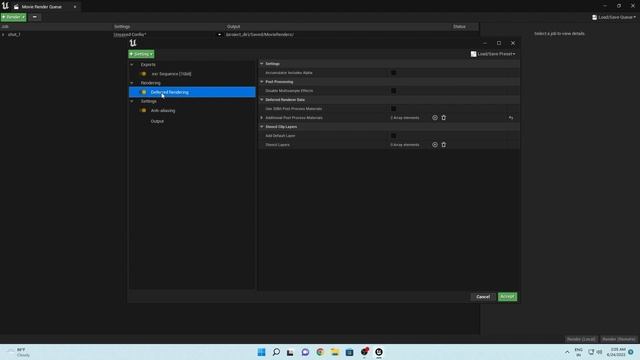Open the Windows Start menu
The width and height of the screenshot is (640, 360).
(262, 352)
